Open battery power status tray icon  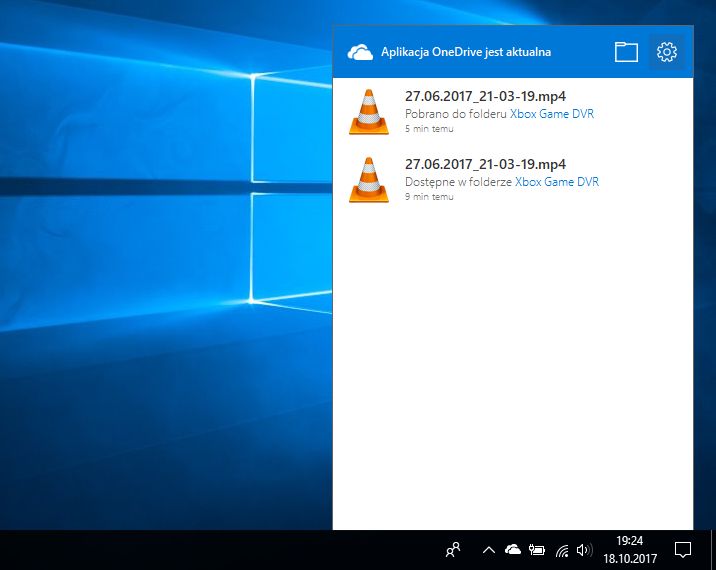[537, 550]
